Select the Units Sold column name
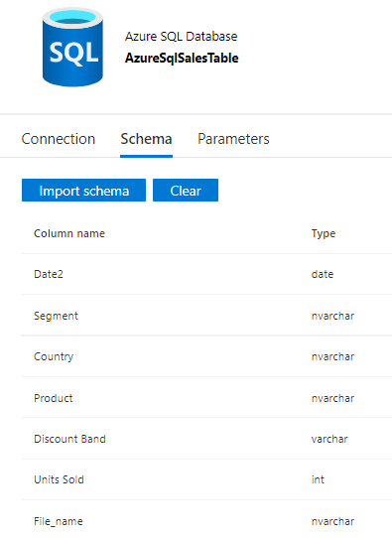 (59, 479)
